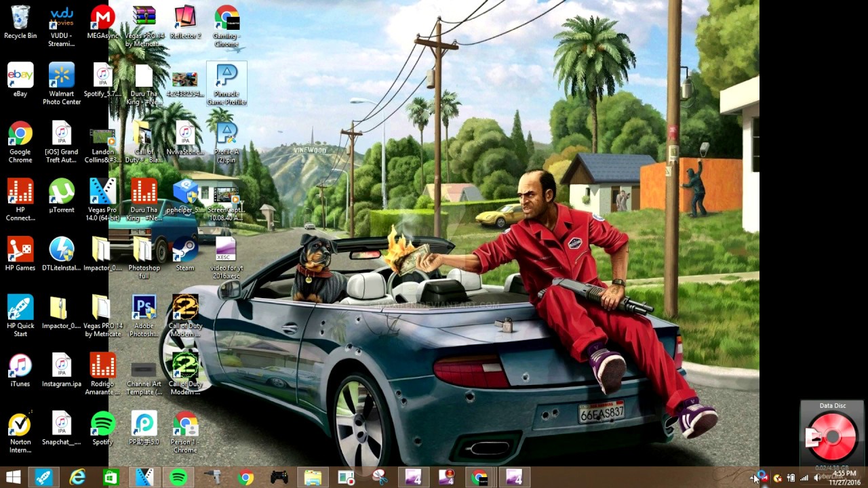
Task: Select the Instagram.ipa file icon
Action: coord(62,371)
